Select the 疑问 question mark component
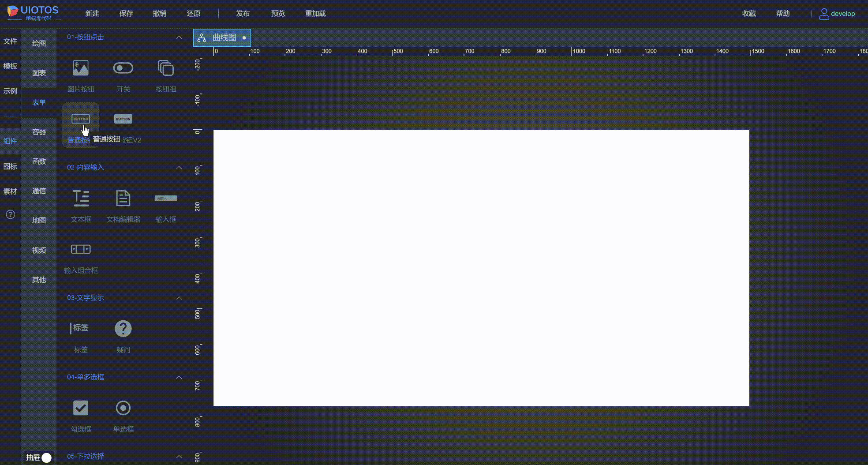This screenshot has height=465, width=868. coord(123,329)
